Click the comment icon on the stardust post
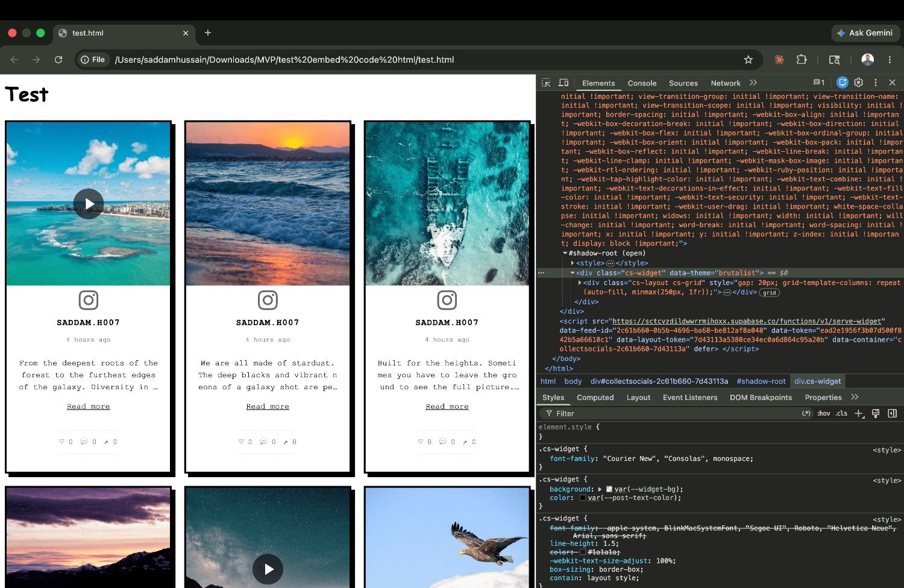The image size is (904, 588). 263,442
